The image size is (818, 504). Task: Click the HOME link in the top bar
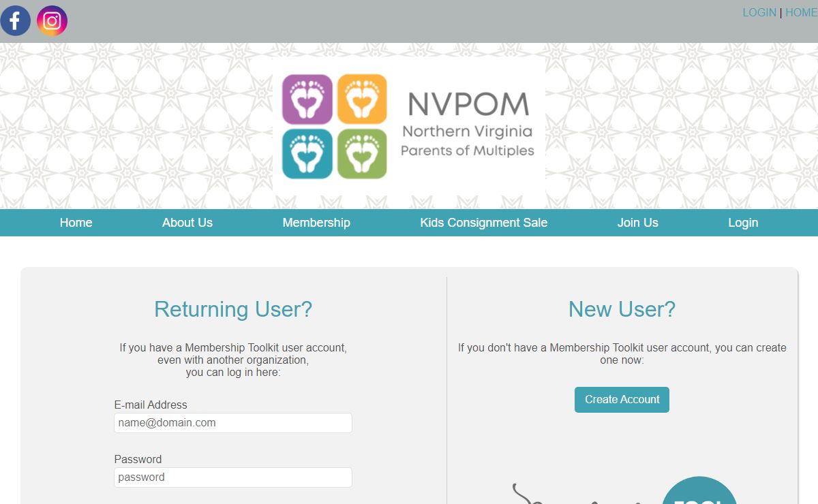point(802,12)
